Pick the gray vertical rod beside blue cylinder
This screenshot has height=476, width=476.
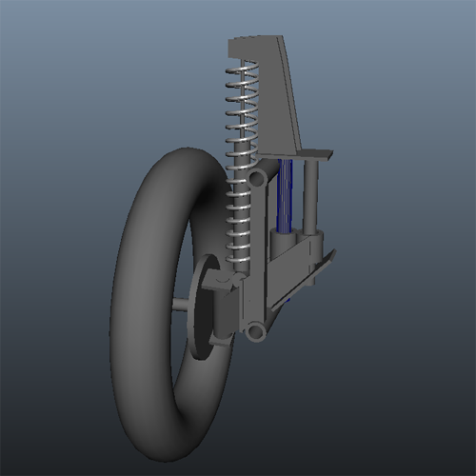coord(310,197)
